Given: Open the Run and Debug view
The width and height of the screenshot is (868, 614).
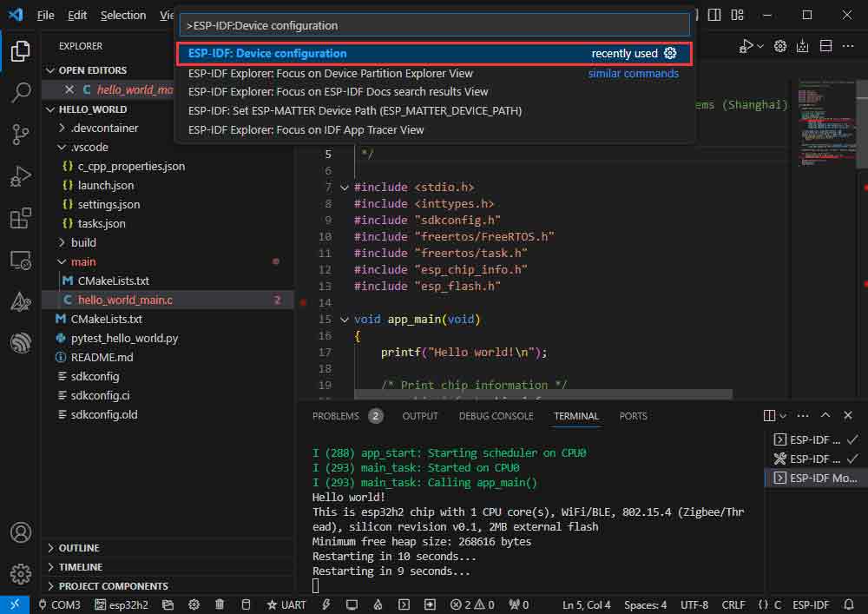Looking at the screenshot, I should pyautogui.click(x=21, y=176).
